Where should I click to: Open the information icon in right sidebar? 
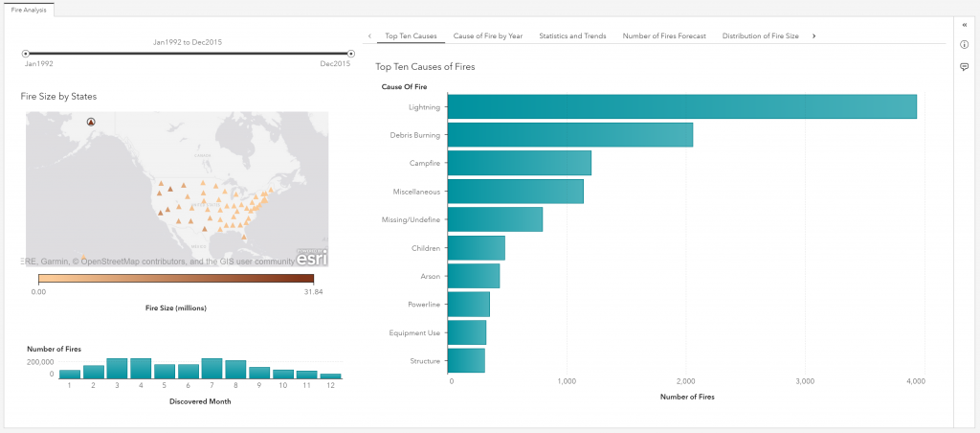964,45
